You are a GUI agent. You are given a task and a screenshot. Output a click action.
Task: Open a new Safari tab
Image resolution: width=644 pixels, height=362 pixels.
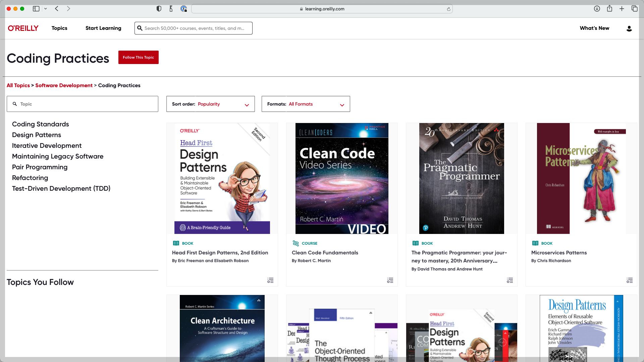(x=622, y=9)
